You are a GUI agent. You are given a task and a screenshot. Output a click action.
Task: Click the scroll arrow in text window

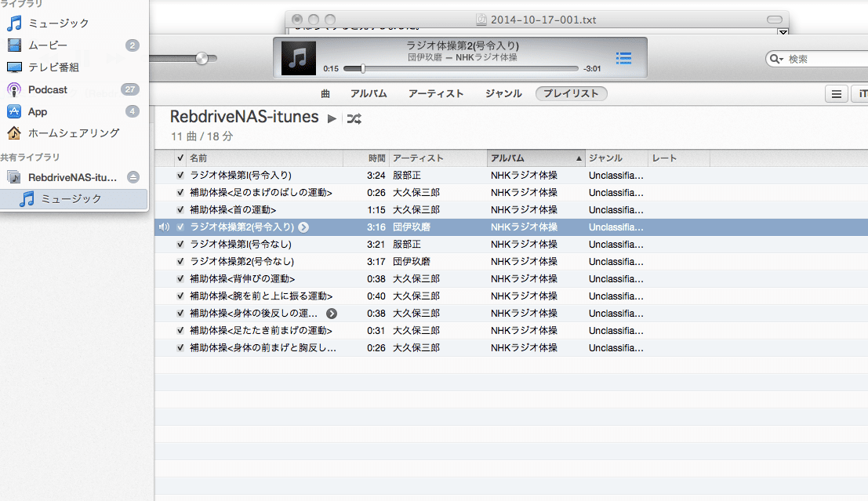click(x=783, y=32)
